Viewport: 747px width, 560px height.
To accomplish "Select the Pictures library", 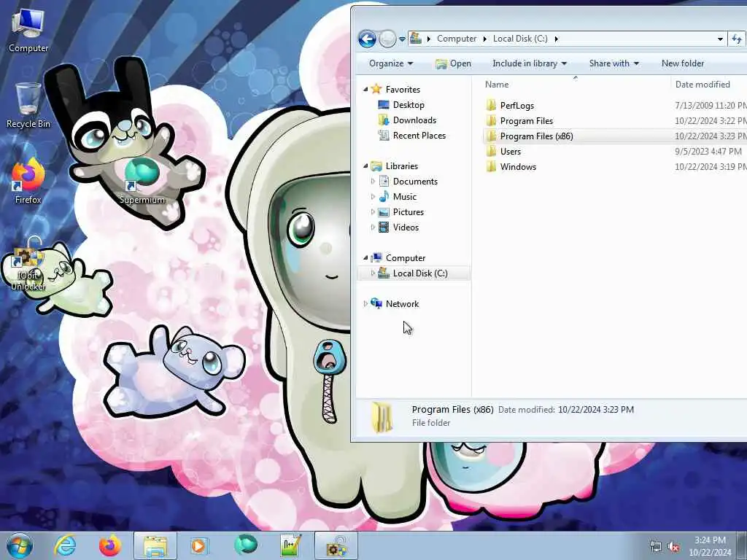I will 409,212.
